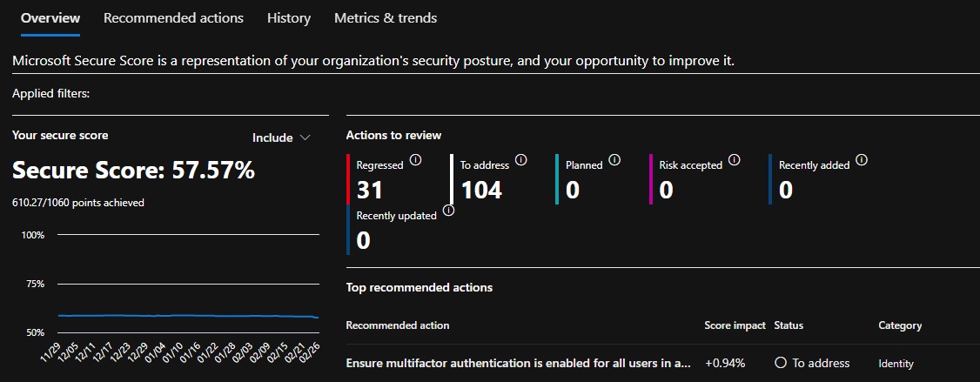This screenshot has height=382, width=980.
Task: Click the info icon beside Regressed
Action: coord(416,160)
